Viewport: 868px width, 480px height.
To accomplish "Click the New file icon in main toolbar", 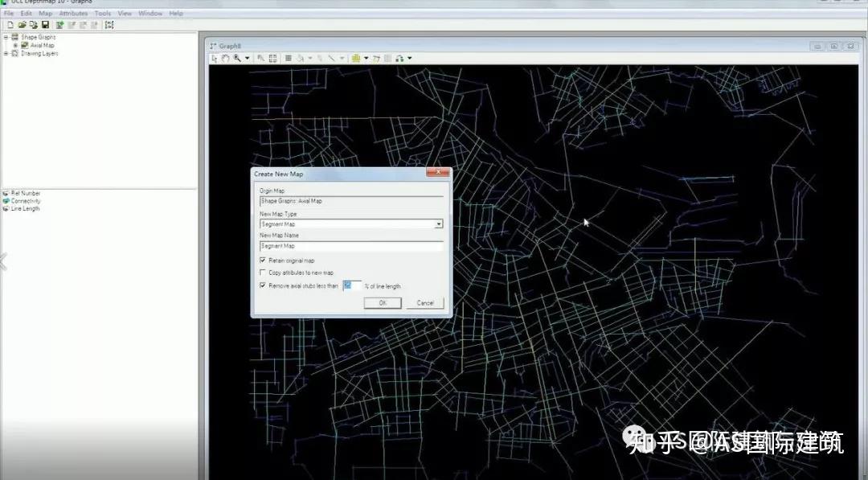I will (10, 25).
